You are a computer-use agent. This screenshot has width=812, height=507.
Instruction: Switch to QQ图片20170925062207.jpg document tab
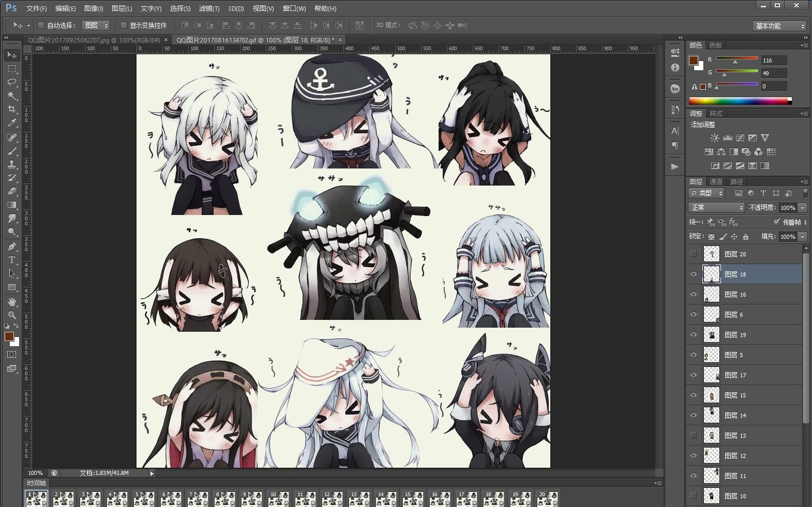point(94,40)
